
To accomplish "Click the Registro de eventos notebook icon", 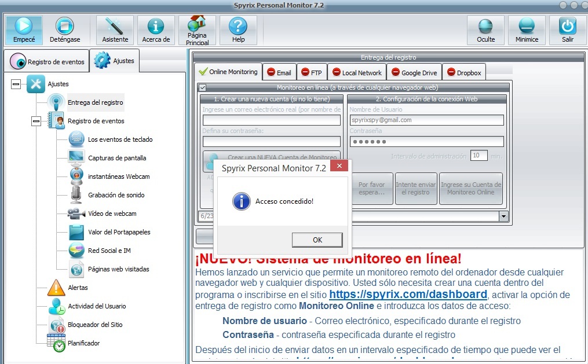I will [56, 120].
